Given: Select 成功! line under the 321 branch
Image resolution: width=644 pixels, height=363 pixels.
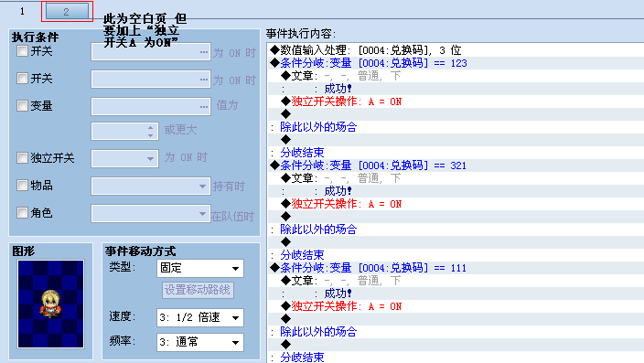Looking at the screenshot, I should click(x=456, y=191).
